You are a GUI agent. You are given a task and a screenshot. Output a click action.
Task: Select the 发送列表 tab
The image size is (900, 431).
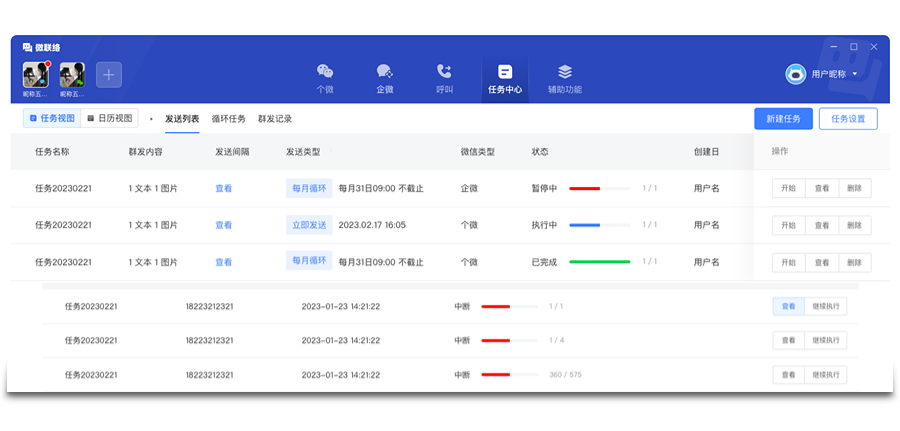182,118
